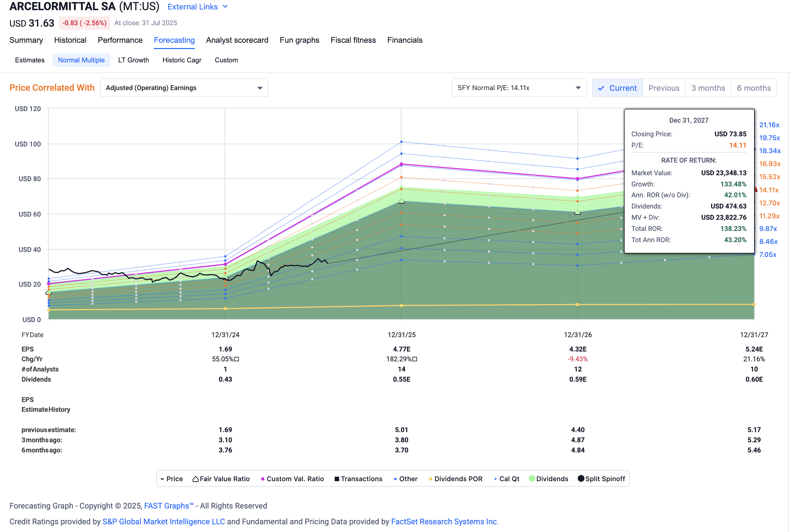Image resolution: width=790 pixels, height=532 pixels.
Task: Open FactSet Research Systems Inc. link
Action: pos(444,521)
